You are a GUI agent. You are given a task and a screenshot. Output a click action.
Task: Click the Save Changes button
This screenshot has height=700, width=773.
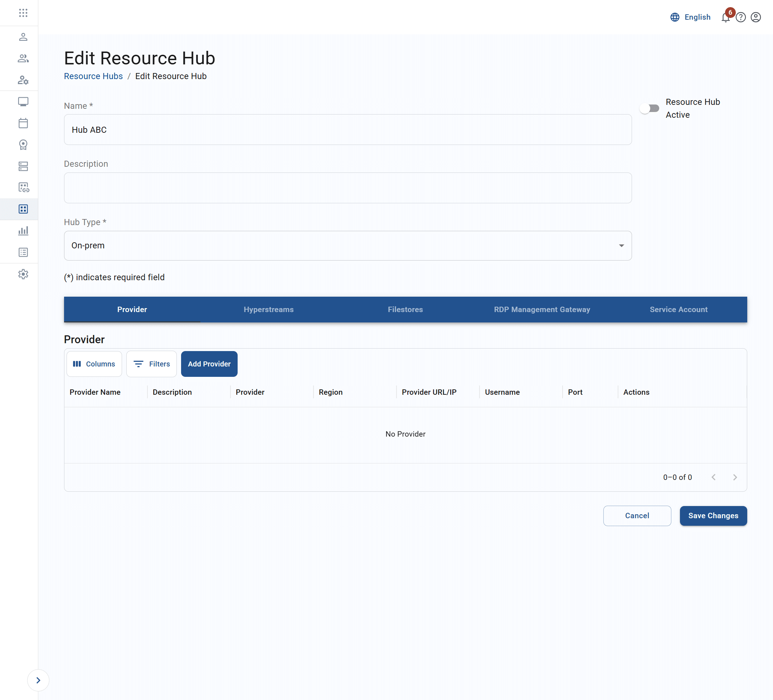click(713, 516)
